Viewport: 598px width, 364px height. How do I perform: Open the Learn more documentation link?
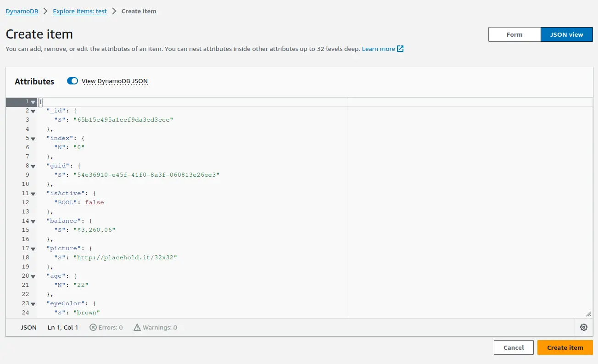click(x=378, y=49)
